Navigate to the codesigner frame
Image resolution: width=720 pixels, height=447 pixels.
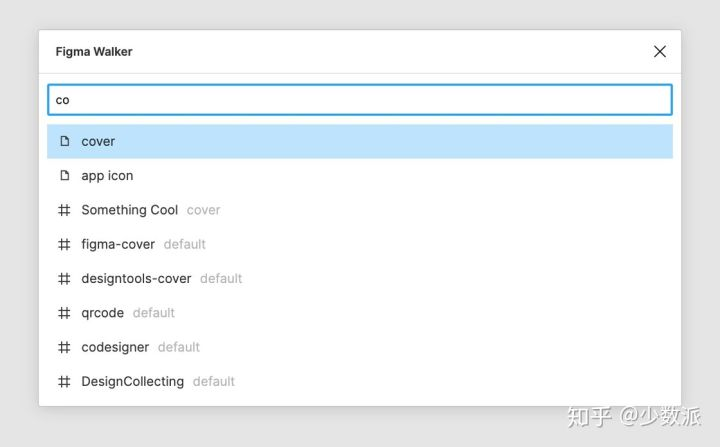pyautogui.click(x=115, y=347)
